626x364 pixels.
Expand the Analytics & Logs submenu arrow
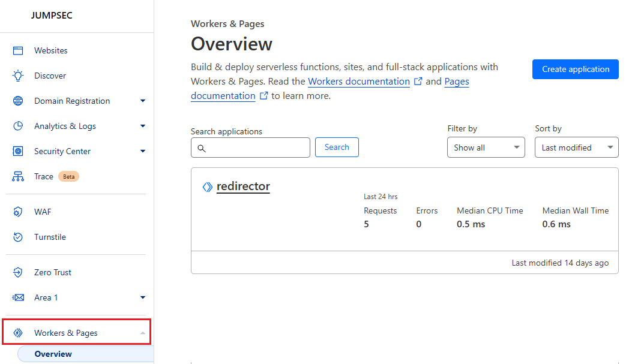pyautogui.click(x=142, y=127)
